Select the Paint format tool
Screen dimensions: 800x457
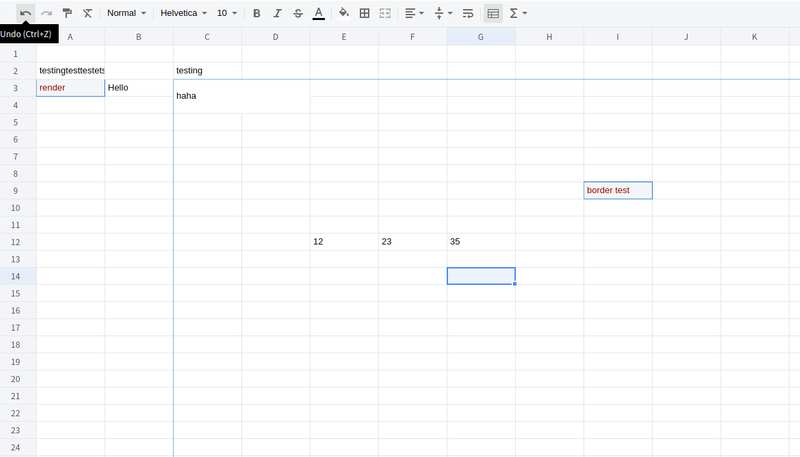point(67,13)
